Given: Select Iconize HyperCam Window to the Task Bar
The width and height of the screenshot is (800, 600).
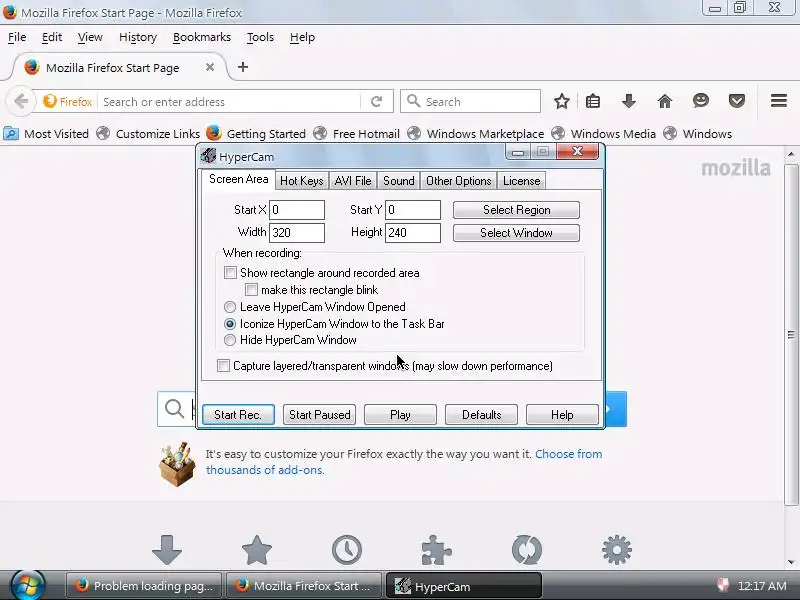Looking at the screenshot, I should 230,323.
